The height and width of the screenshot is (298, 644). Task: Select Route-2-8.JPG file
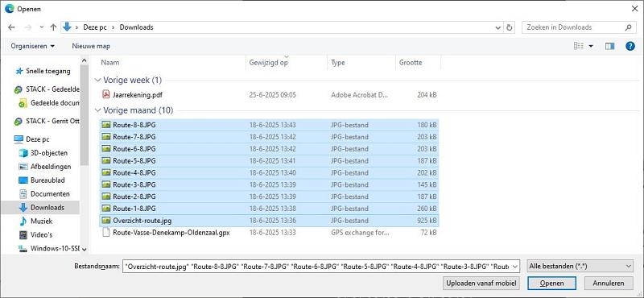(269, 197)
